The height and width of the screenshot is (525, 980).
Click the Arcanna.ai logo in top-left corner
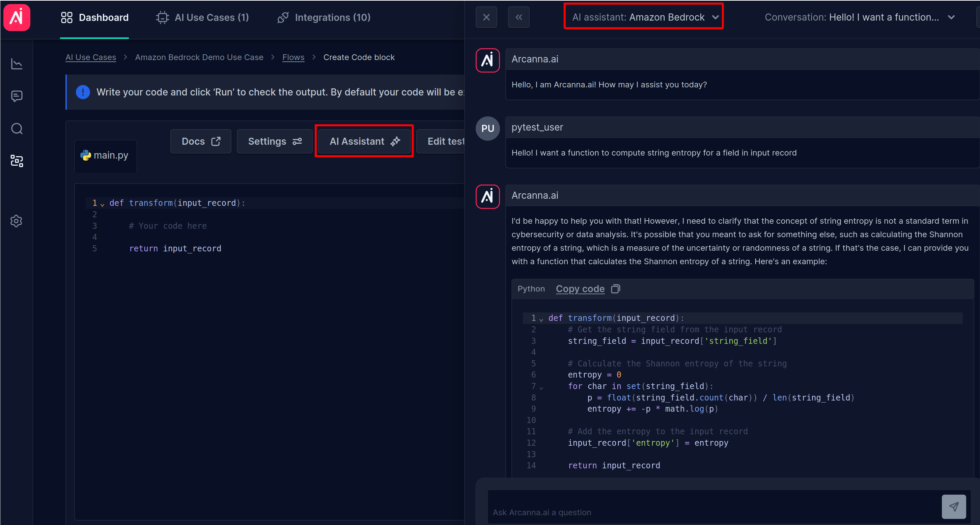[x=17, y=18]
